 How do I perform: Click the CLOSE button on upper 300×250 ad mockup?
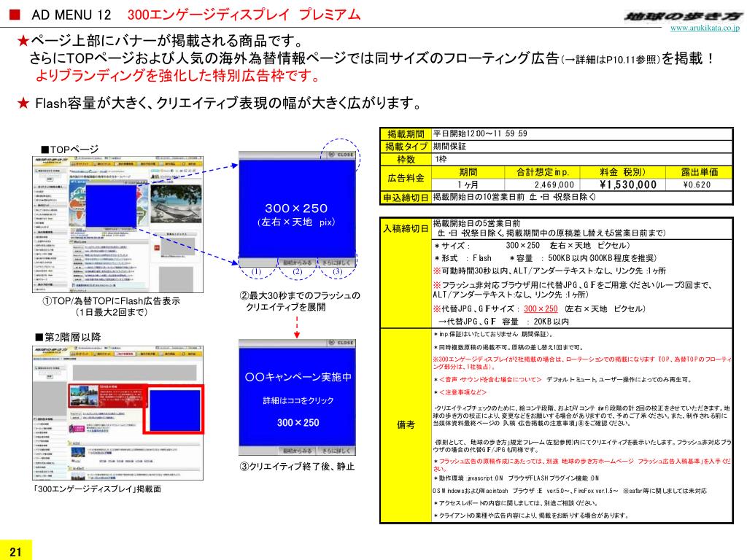341,155
